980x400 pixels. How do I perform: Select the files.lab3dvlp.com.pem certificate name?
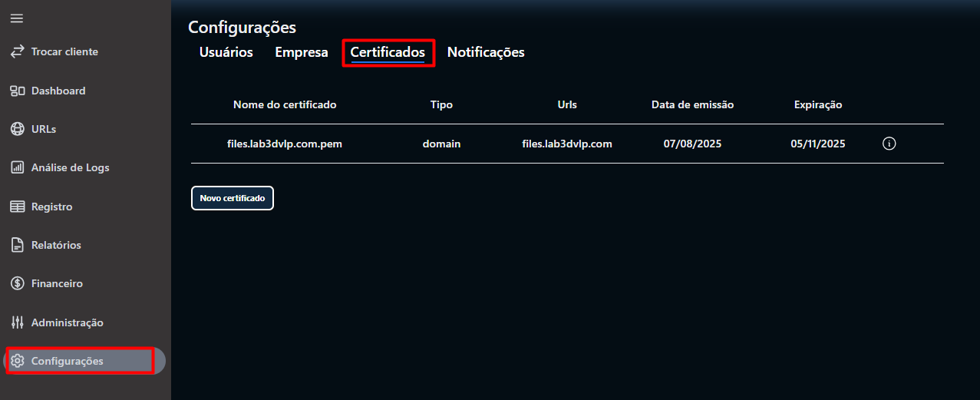(x=285, y=144)
